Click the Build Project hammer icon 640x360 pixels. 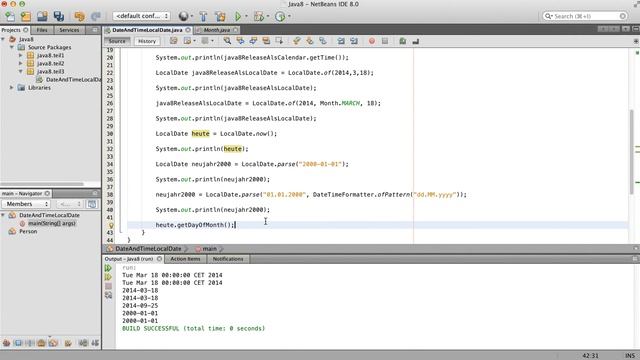tap(203, 16)
